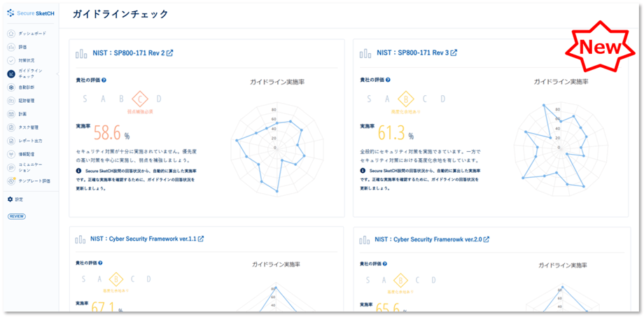
Task: Click help icon beside 貴社の評価 in Framerowk ver.2.0 card
Action: coord(384,263)
